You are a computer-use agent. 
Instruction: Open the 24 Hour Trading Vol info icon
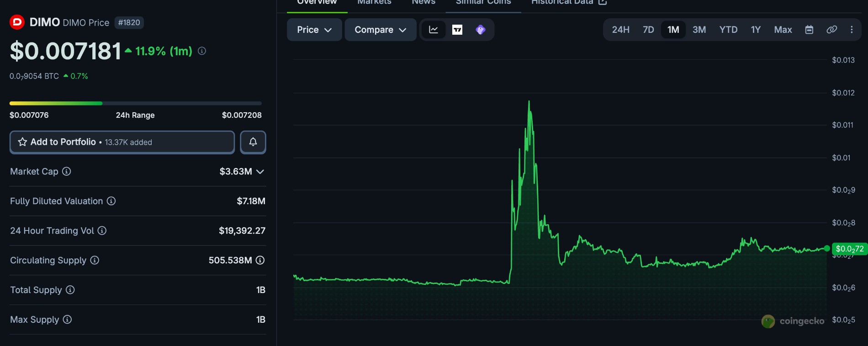[x=102, y=231]
